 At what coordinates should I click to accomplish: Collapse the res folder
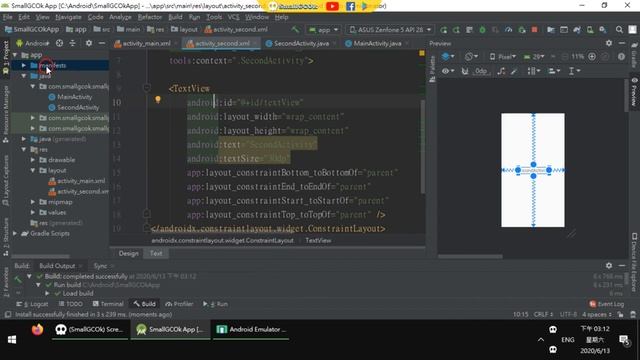click(x=24, y=149)
